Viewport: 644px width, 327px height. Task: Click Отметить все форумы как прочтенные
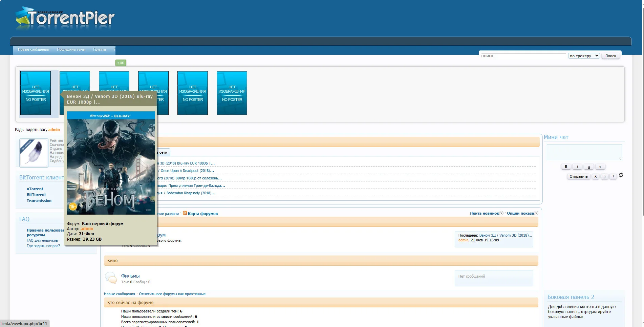click(x=172, y=294)
